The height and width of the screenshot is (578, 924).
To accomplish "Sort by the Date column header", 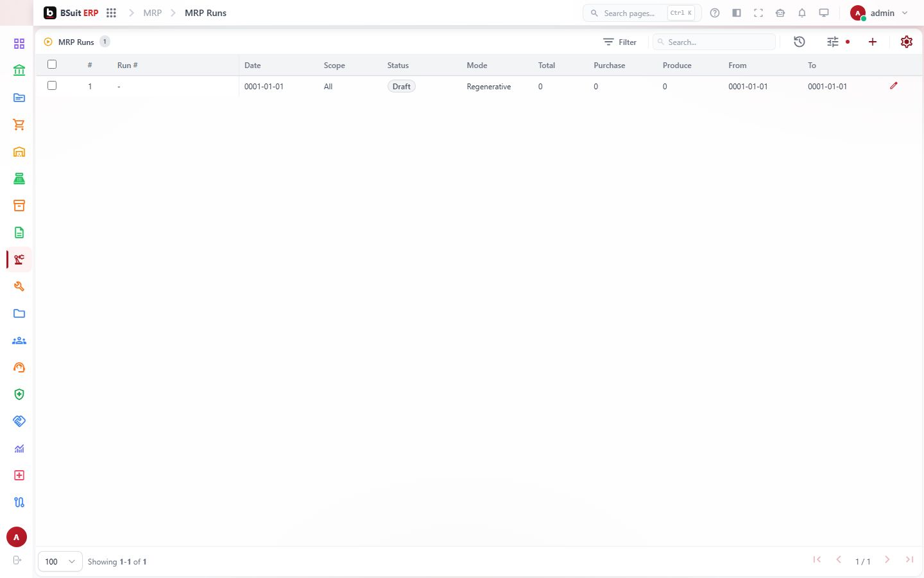I will pos(252,66).
